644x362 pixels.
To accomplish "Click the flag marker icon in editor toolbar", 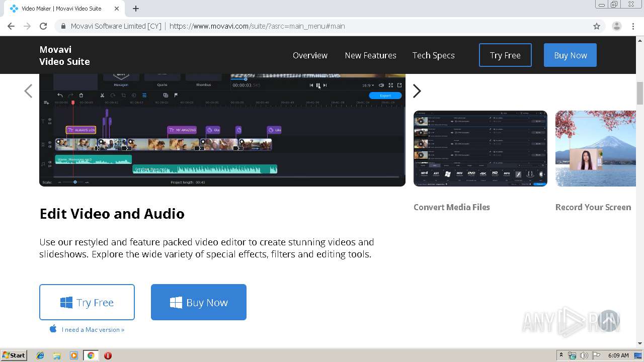I will click(176, 95).
